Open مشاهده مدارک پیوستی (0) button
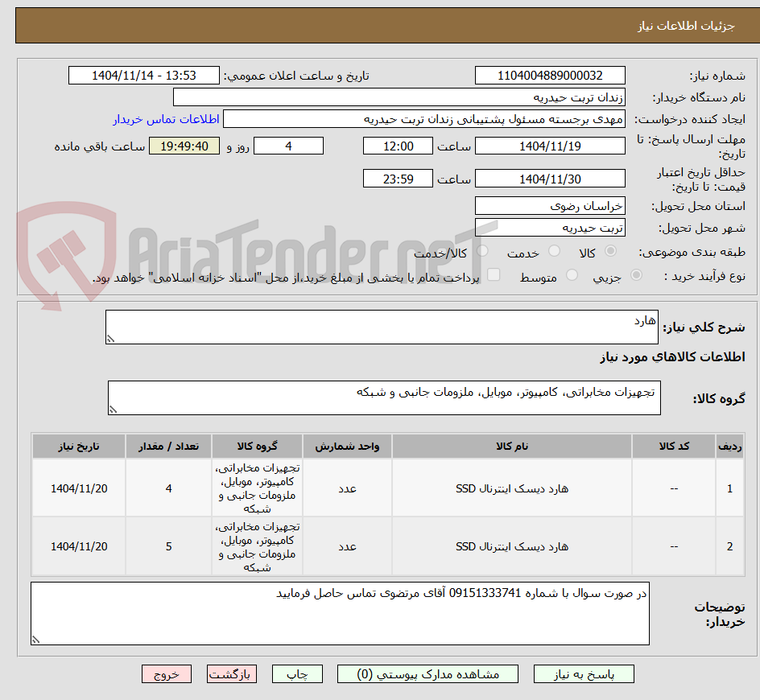The width and height of the screenshot is (760, 700). point(427,673)
